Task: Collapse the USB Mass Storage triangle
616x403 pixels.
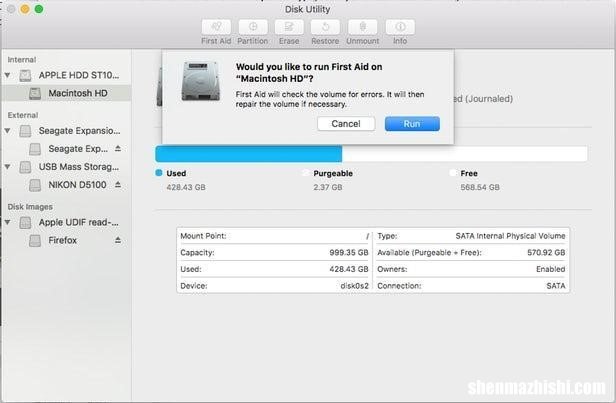Action: tap(10, 167)
